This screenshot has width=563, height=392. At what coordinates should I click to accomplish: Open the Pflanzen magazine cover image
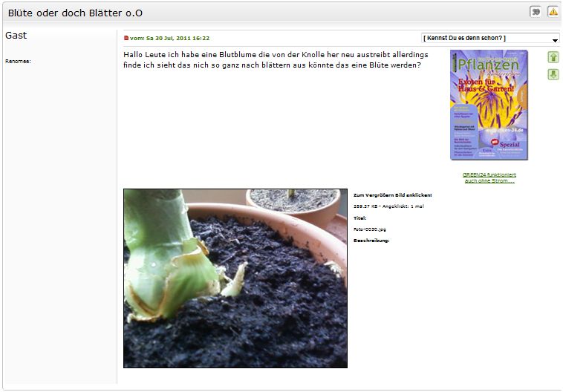pos(489,105)
